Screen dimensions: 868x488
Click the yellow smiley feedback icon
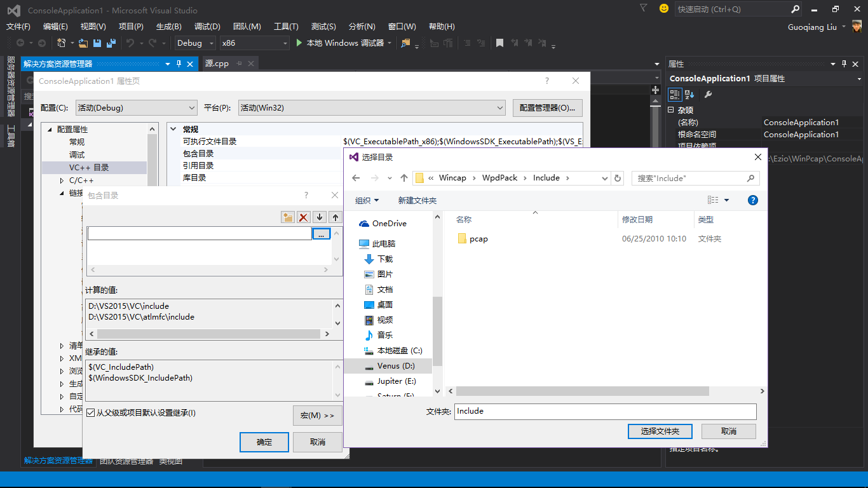[x=664, y=9]
